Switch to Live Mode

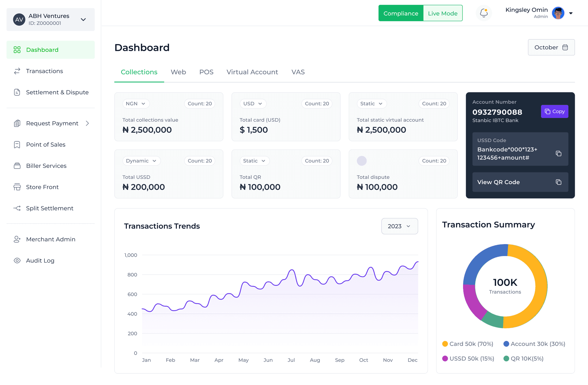click(x=443, y=13)
